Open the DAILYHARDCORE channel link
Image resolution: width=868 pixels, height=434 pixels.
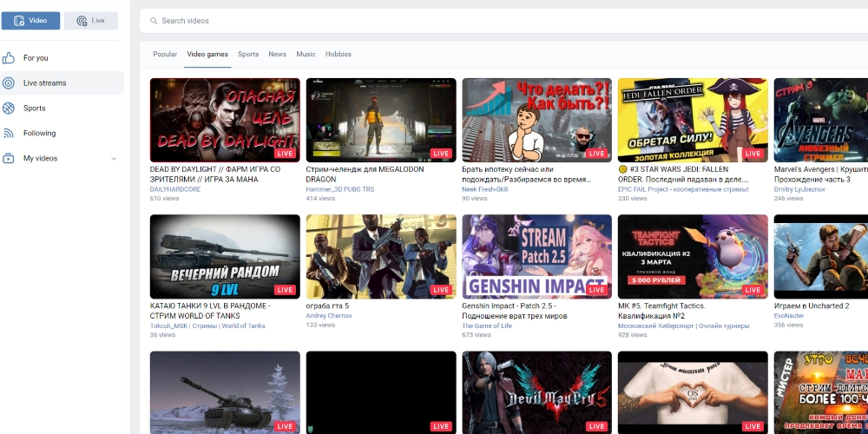tap(175, 188)
